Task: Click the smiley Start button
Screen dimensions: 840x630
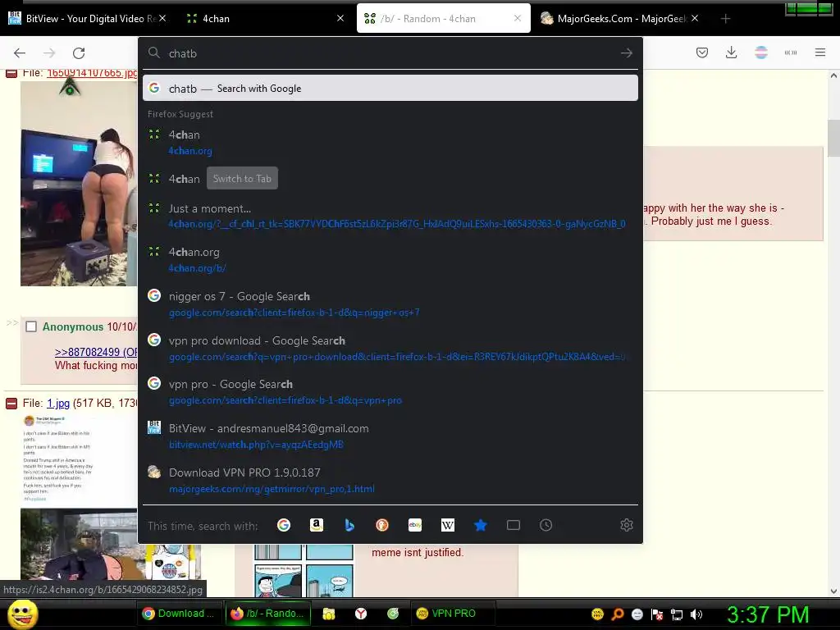Action: [x=22, y=614]
